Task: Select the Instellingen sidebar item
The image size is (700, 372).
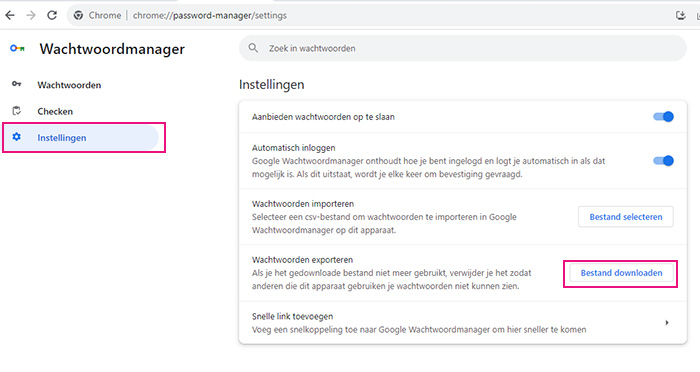Action: click(x=80, y=138)
